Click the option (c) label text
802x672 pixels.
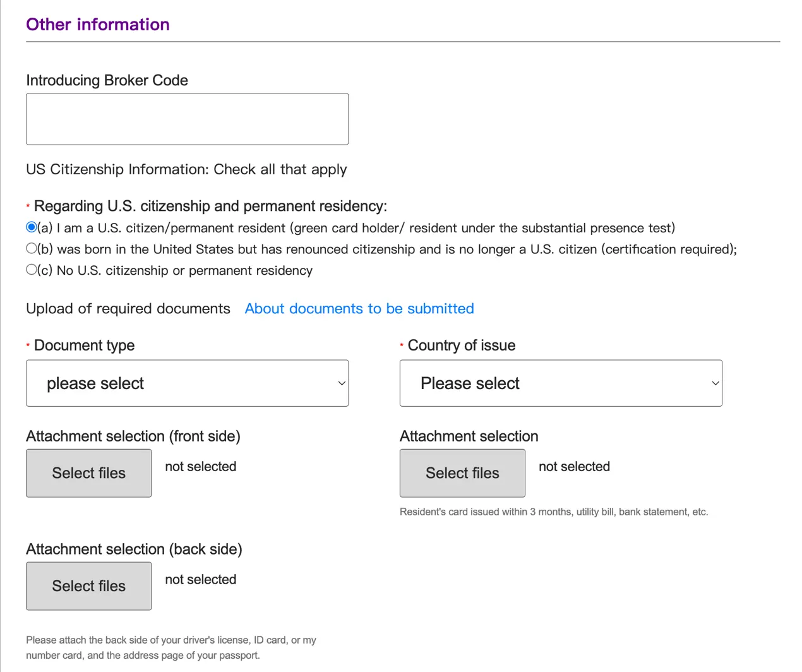coord(175,271)
